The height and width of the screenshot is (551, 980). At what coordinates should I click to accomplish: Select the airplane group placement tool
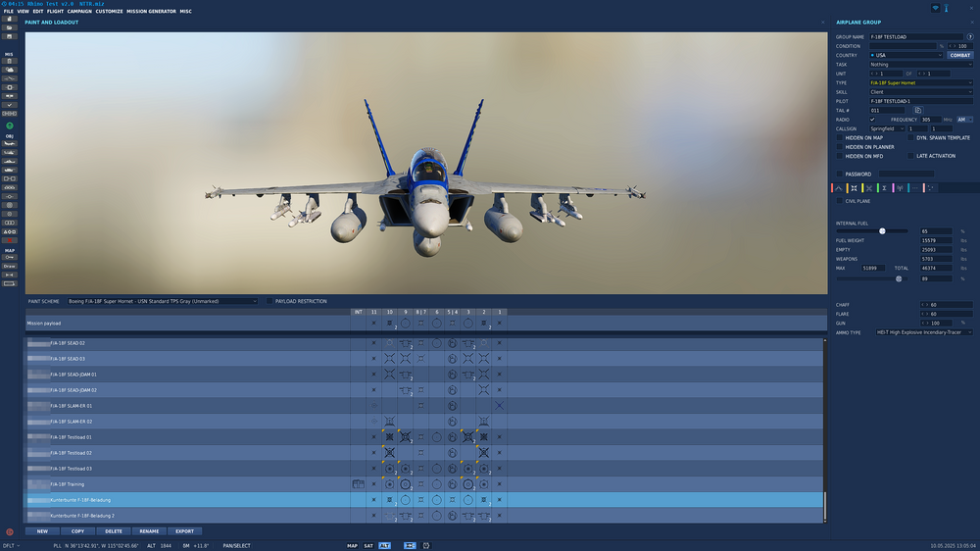[10, 144]
